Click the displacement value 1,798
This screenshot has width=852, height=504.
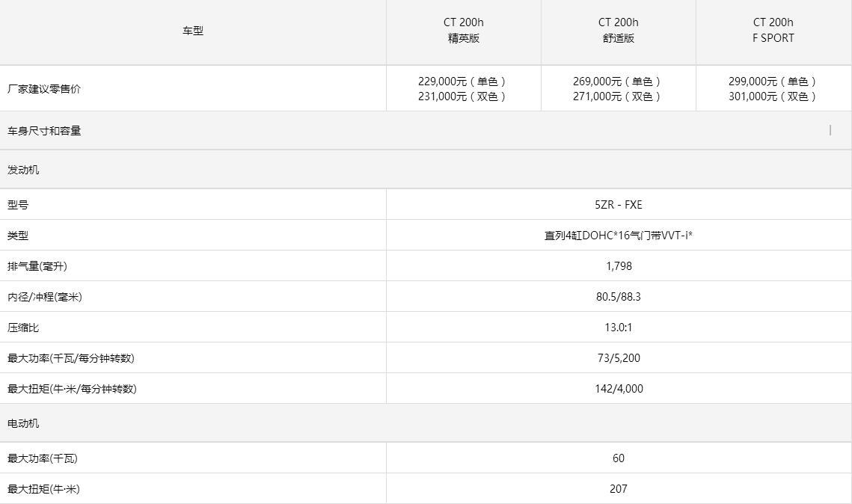618,266
